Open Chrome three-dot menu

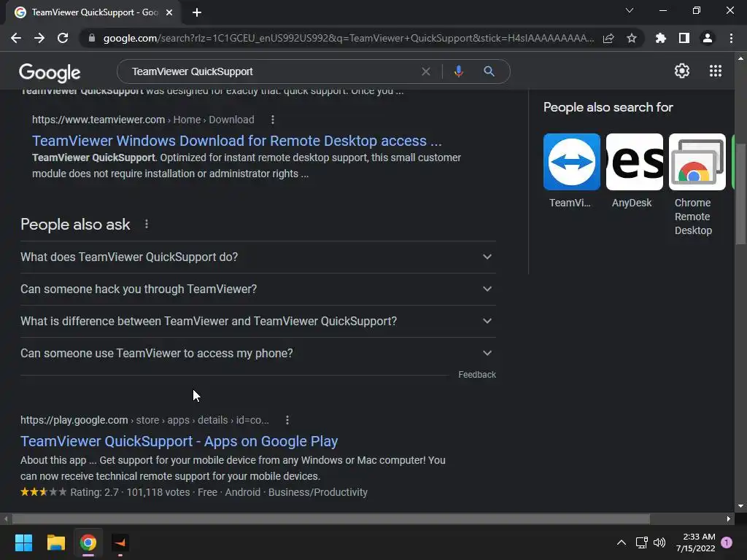tap(731, 38)
